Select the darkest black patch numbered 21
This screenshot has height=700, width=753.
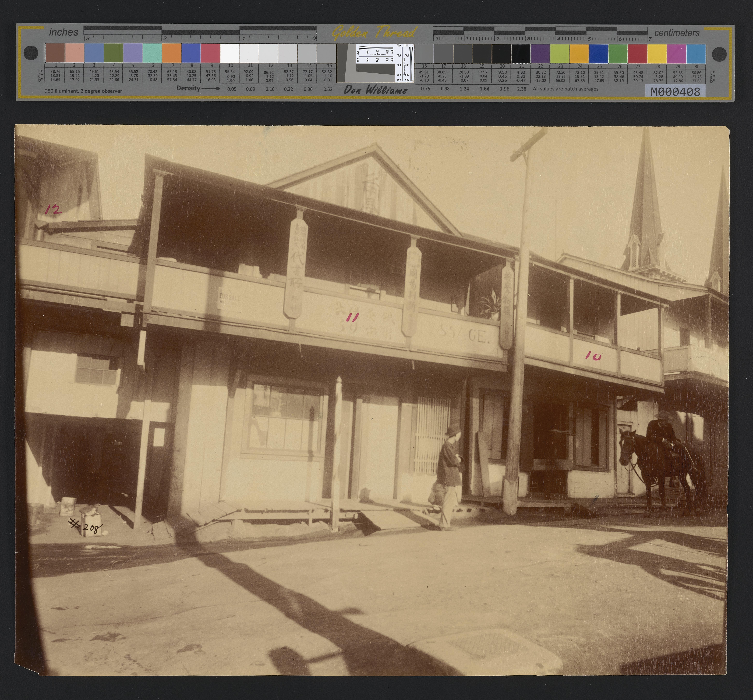(x=521, y=54)
